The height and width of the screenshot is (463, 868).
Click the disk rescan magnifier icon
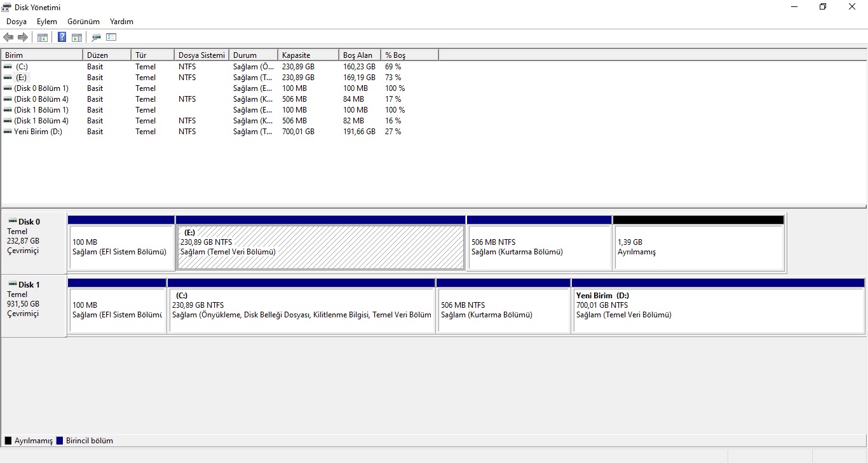[x=97, y=38]
